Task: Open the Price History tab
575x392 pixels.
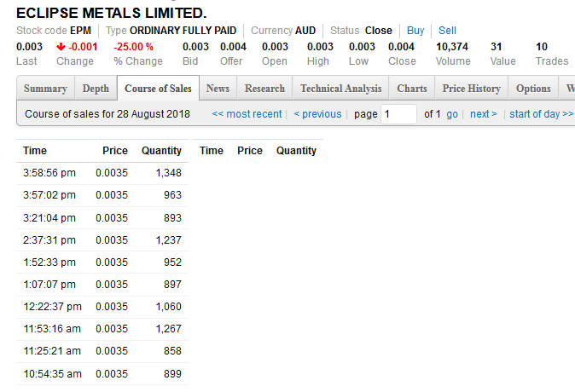Action: tap(471, 89)
